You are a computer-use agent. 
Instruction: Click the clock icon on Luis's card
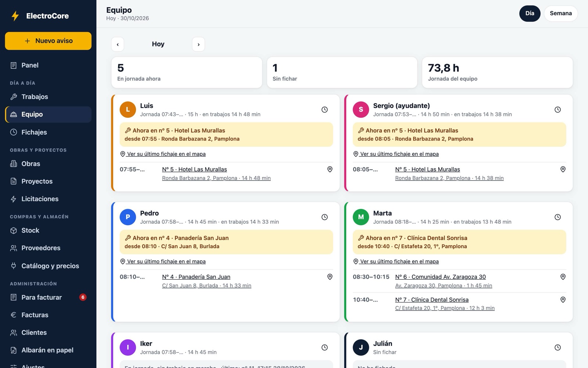pos(325,110)
